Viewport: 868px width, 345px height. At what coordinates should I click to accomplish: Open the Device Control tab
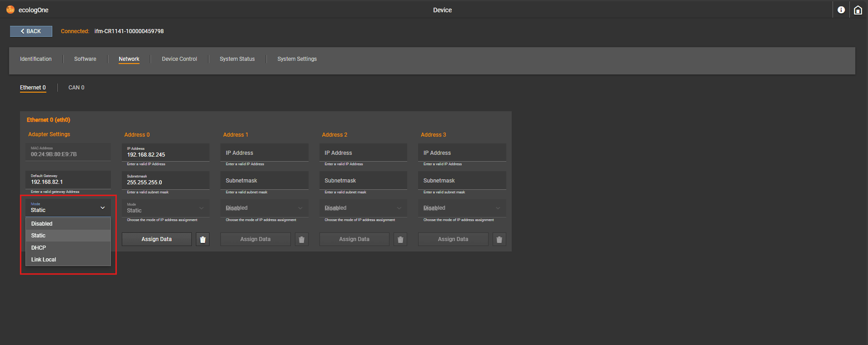coord(179,59)
